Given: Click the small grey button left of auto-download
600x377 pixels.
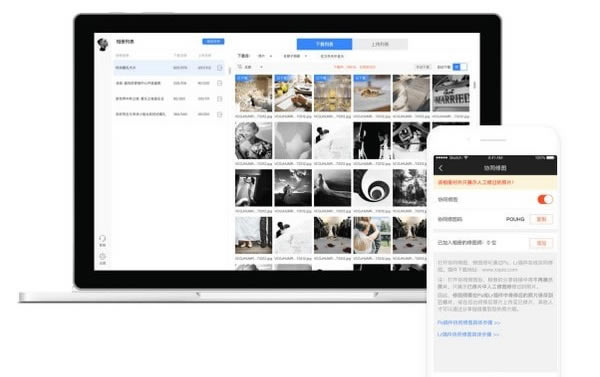Looking at the screenshot, I should click(423, 67).
